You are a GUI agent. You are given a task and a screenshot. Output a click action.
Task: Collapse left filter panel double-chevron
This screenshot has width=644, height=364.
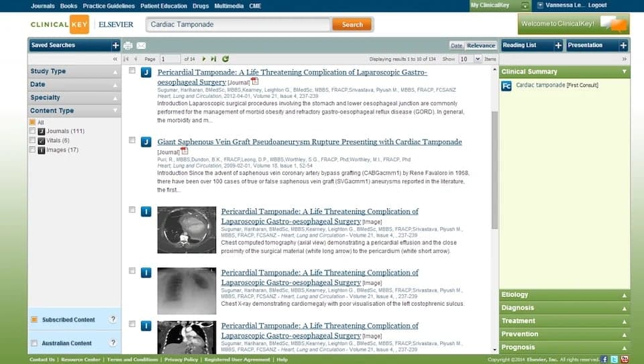[115, 59]
